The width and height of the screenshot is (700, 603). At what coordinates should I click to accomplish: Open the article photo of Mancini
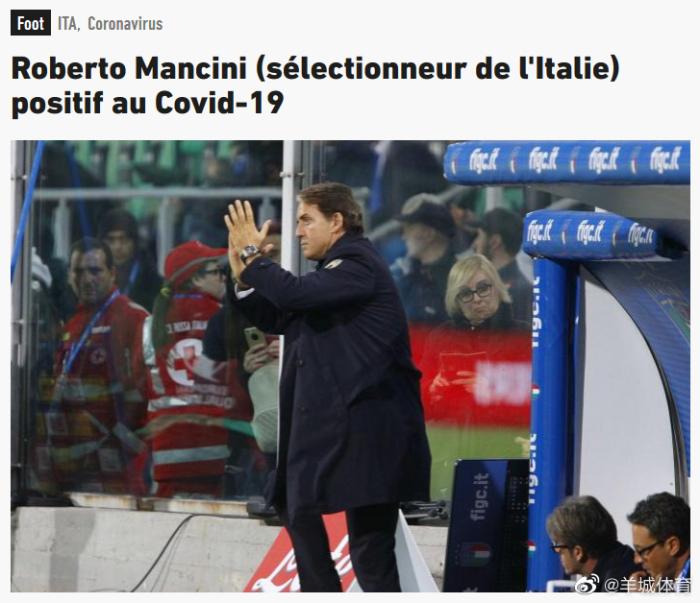350,366
